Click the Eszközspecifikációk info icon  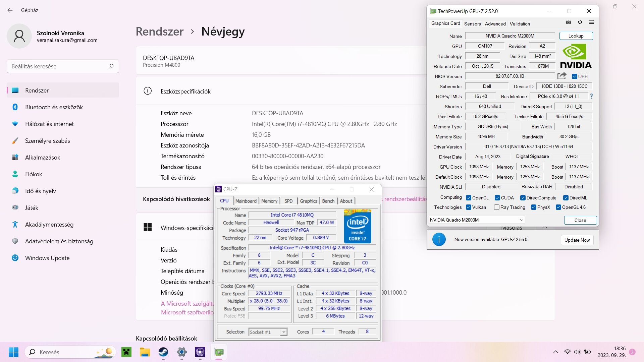[148, 91]
